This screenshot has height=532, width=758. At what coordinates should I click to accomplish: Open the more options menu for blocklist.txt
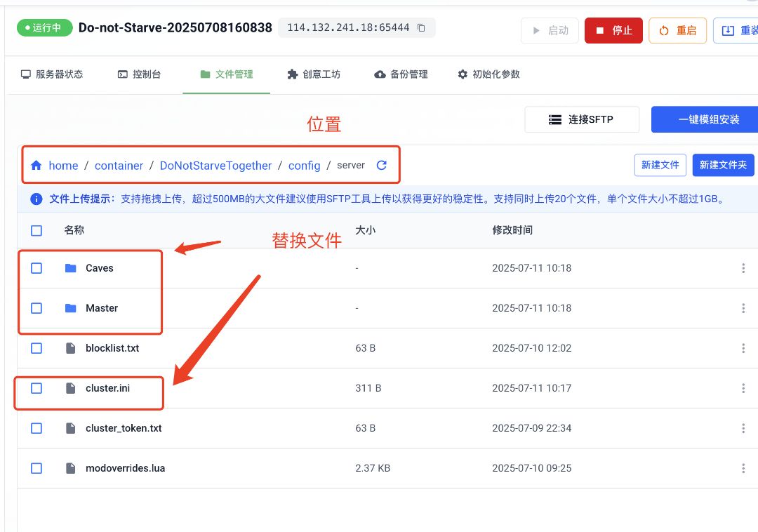tap(743, 348)
